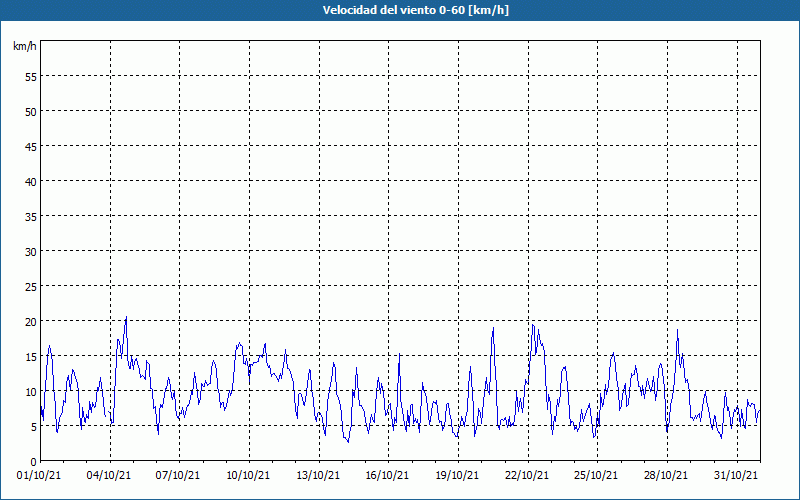Select the 5 value on the y-axis
800x500 pixels.
point(34,427)
